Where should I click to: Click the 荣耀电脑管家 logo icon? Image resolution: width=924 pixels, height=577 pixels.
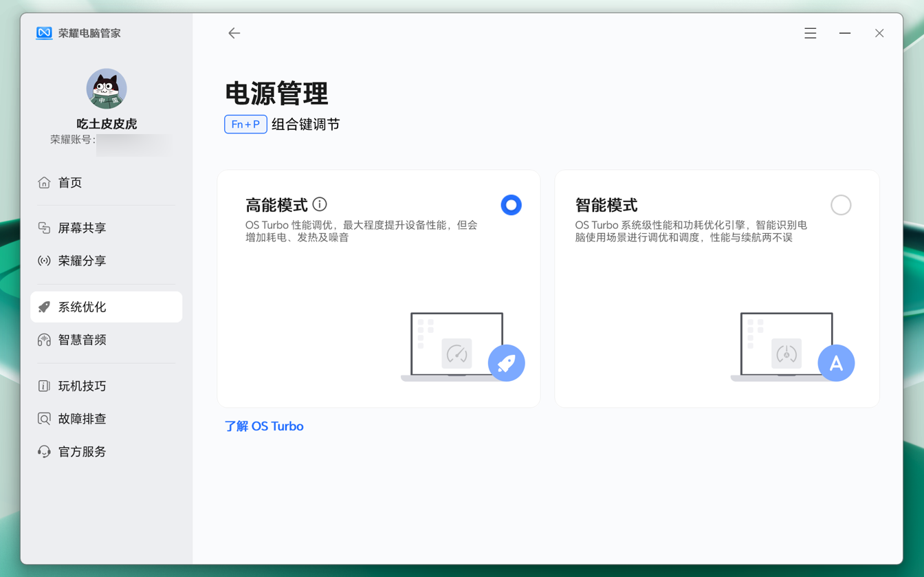tap(44, 33)
